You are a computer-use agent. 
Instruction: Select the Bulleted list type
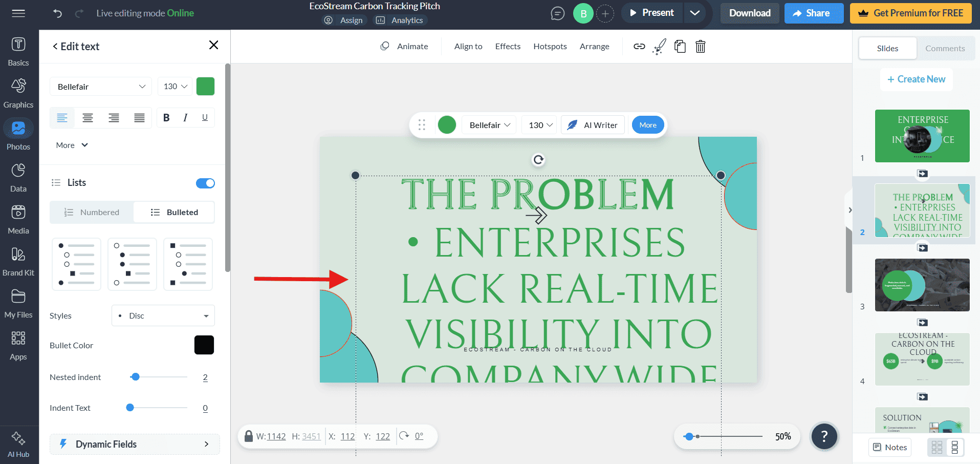[x=174, y=212]
